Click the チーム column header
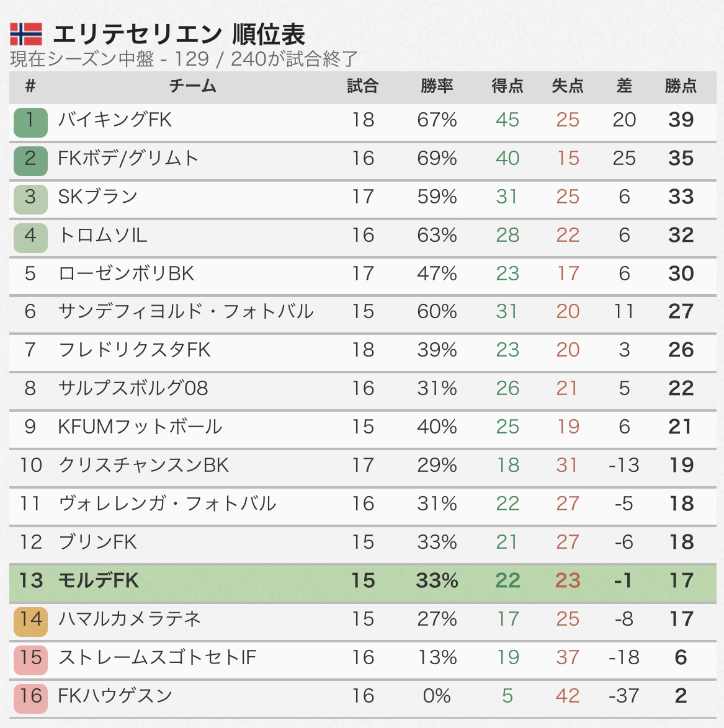Image resolution: width=724 pixels, height=728 pixels. [192, 86]
